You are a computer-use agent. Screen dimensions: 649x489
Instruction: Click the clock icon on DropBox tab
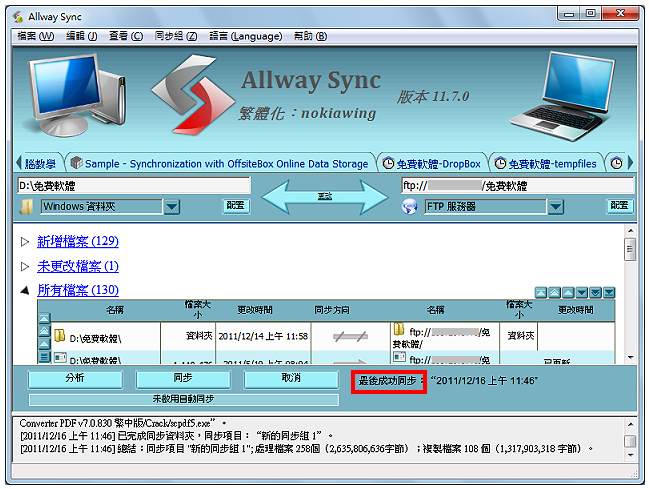(x=388, y=163)
